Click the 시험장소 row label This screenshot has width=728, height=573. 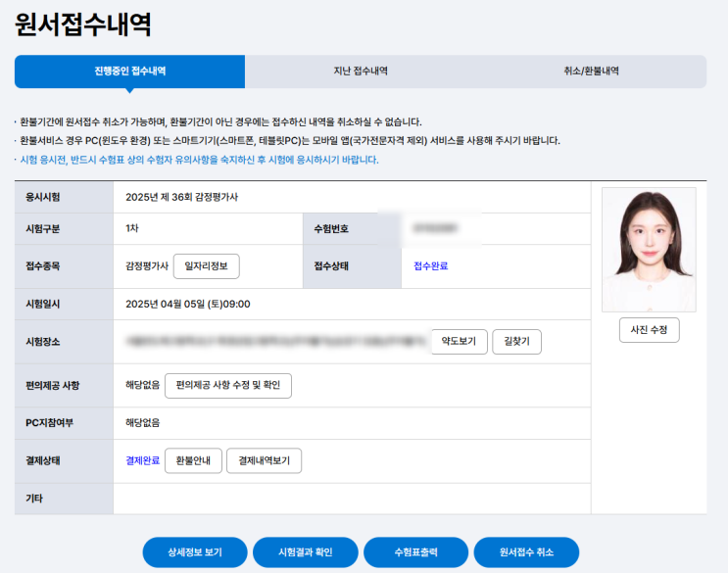[x=43, y=342]
